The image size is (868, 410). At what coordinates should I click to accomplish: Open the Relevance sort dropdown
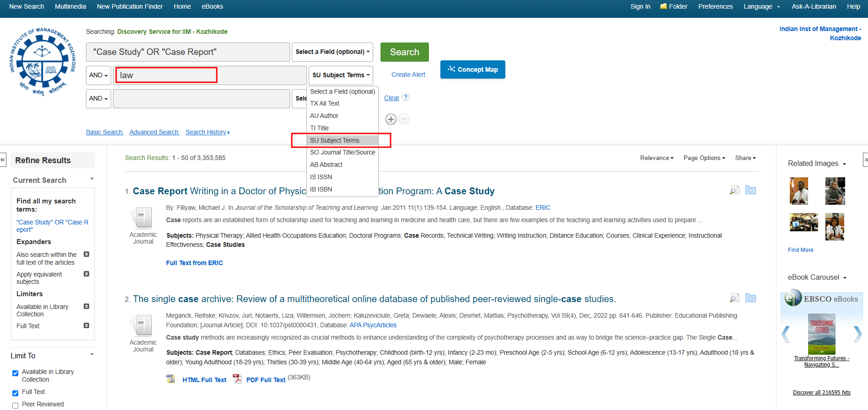(657, 158)
